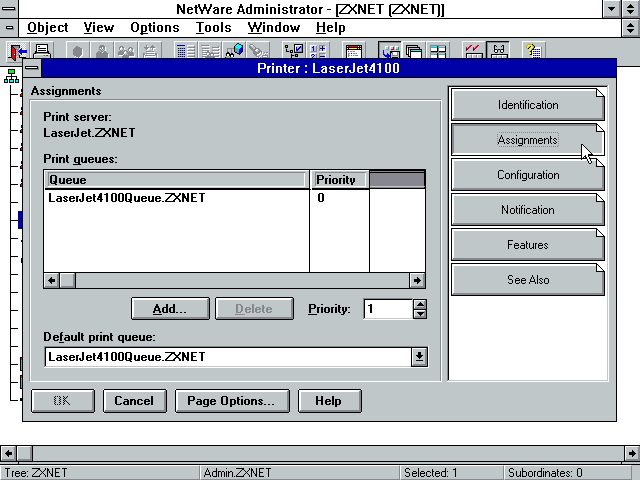
Task: Switch to the Identification page
Action: [528, 105]
